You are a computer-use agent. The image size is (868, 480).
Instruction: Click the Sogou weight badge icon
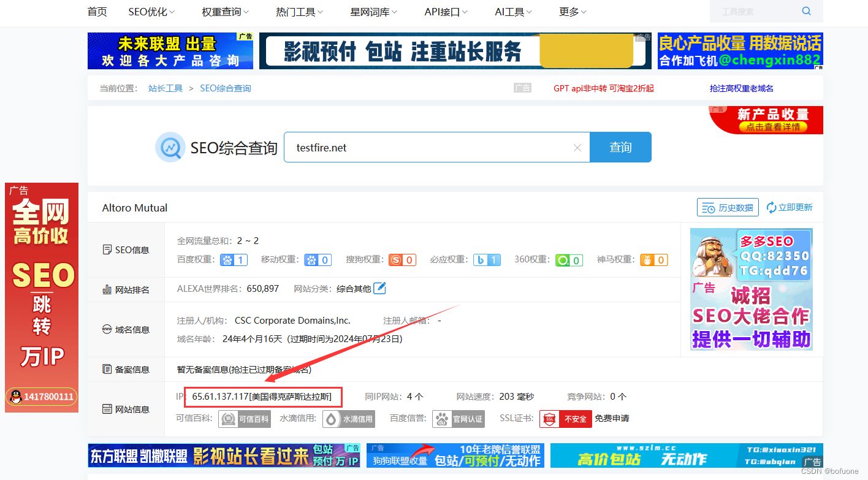402,260
